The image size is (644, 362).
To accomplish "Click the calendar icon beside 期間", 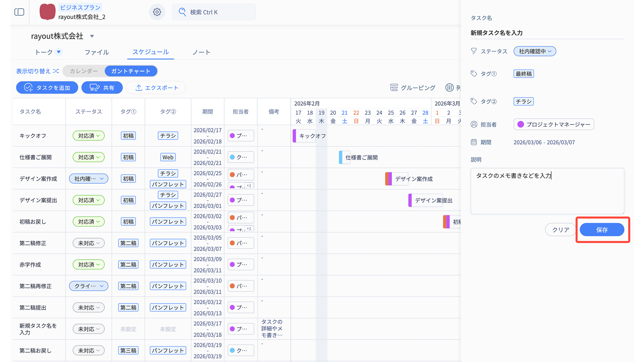I will point(474,142).
